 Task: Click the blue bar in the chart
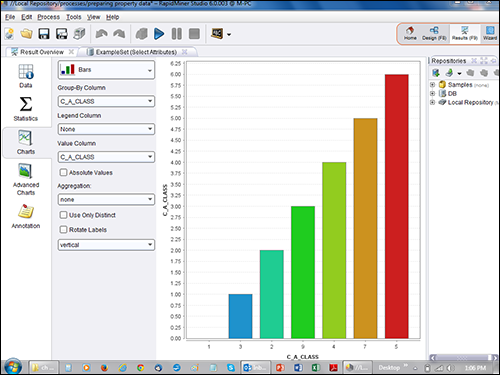click(x=240, y=316)
